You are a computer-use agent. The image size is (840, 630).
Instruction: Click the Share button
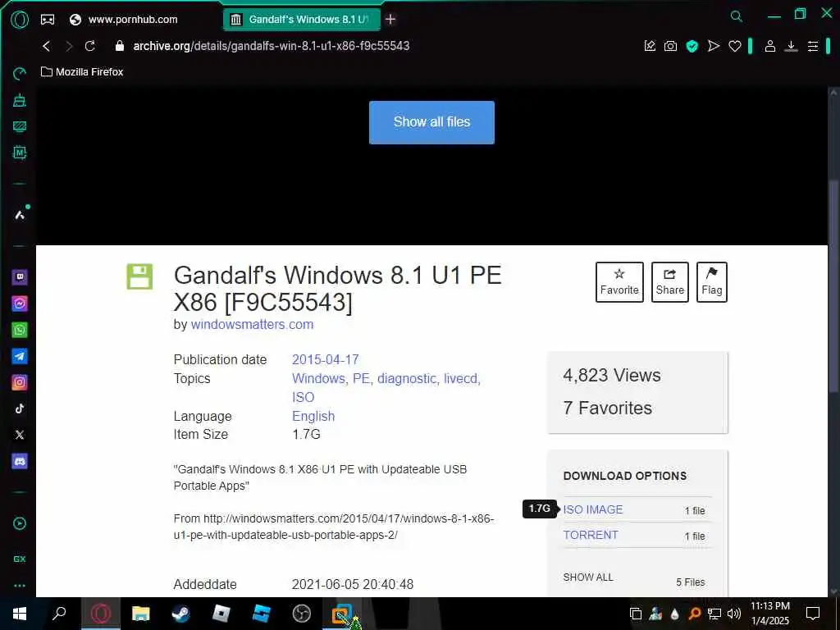click(x=669, y=282)
